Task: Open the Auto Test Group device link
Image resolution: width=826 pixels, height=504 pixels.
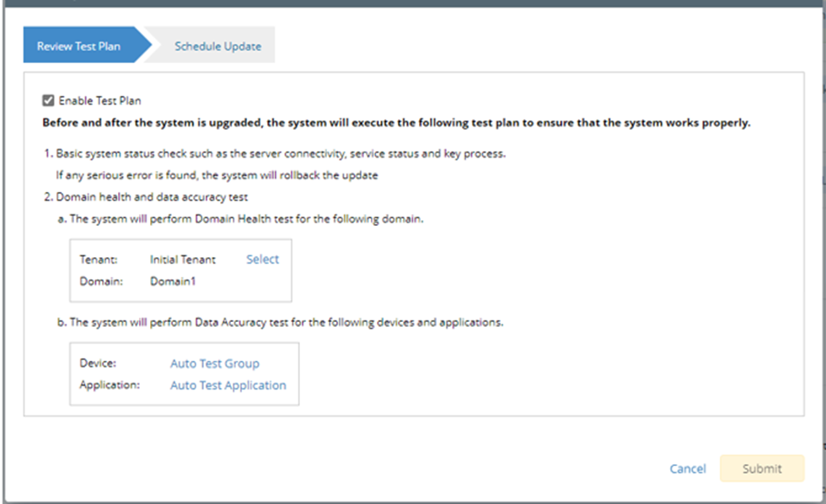Action: (x=214, y=364)
